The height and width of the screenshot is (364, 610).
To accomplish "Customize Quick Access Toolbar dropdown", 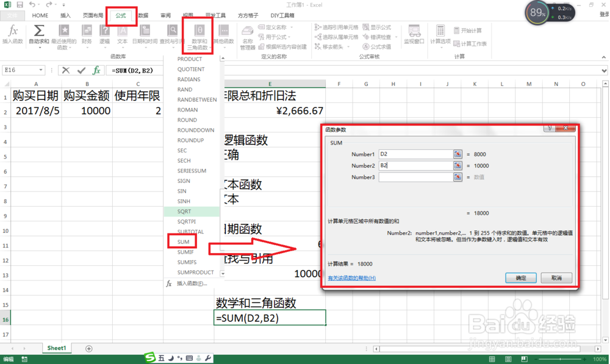I will tap(63, 5).
